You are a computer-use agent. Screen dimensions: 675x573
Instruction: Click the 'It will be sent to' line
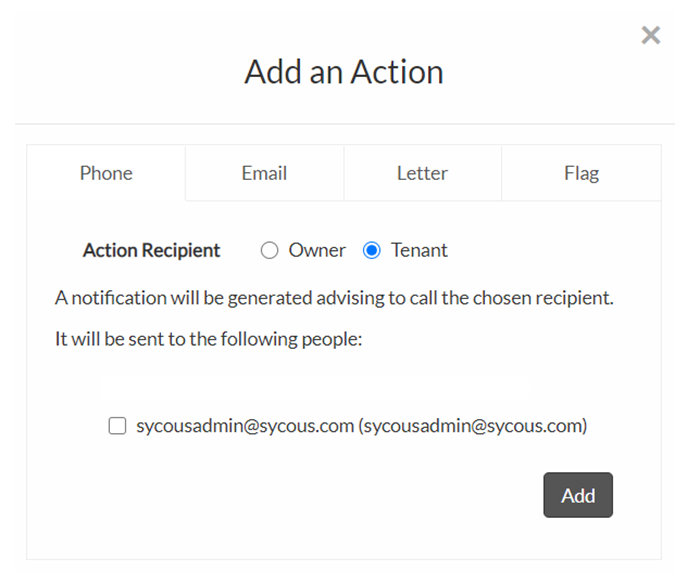point(208,339)
